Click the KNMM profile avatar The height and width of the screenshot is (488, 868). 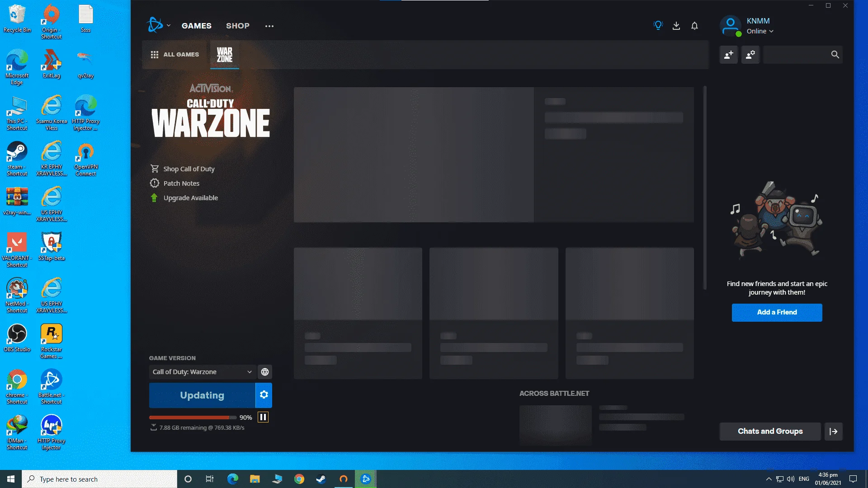731,26
